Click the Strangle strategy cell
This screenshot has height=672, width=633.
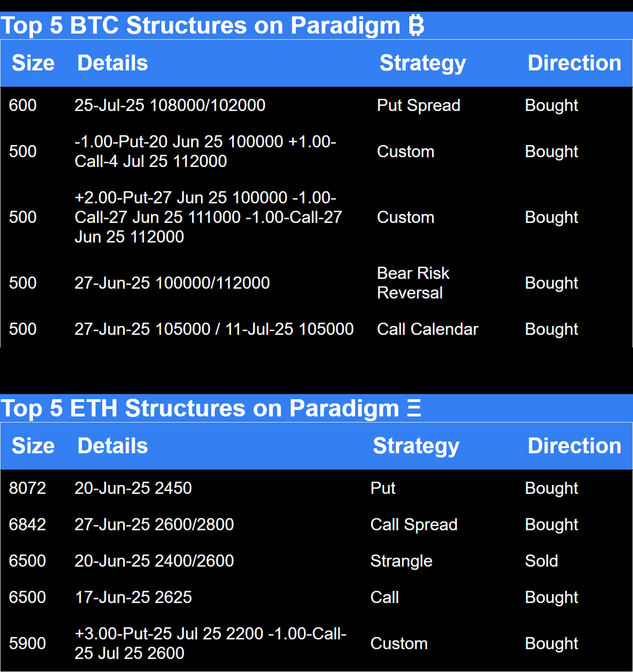401,561
